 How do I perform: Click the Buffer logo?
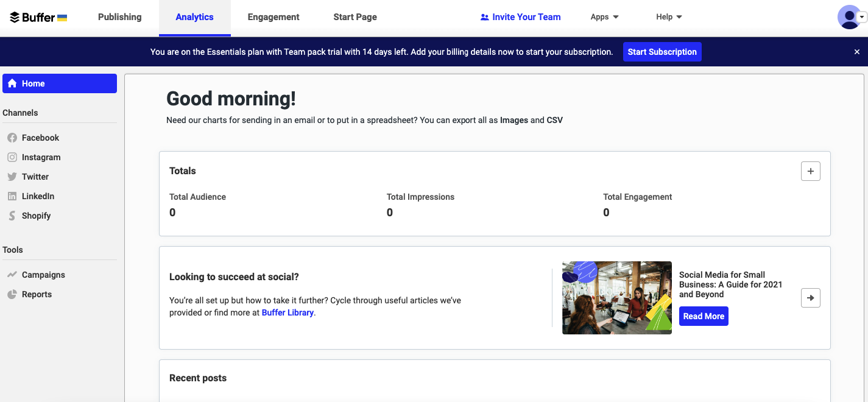click(38, 17)
